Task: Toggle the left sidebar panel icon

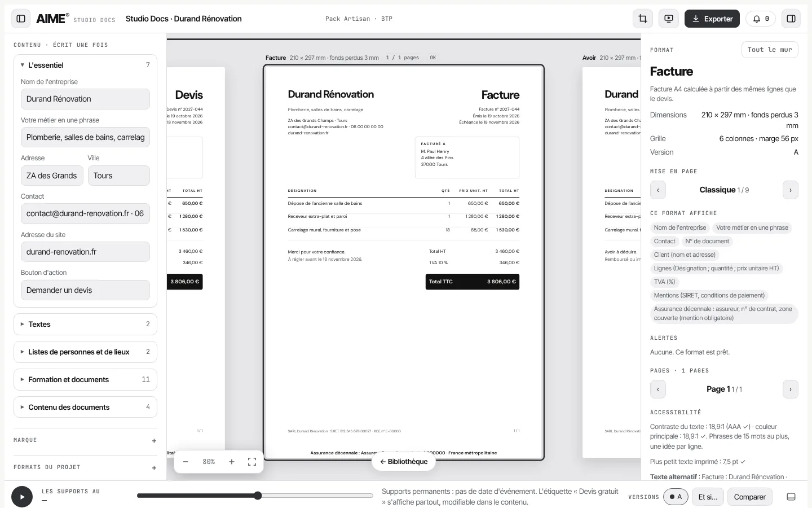Action: coord(21,19)
